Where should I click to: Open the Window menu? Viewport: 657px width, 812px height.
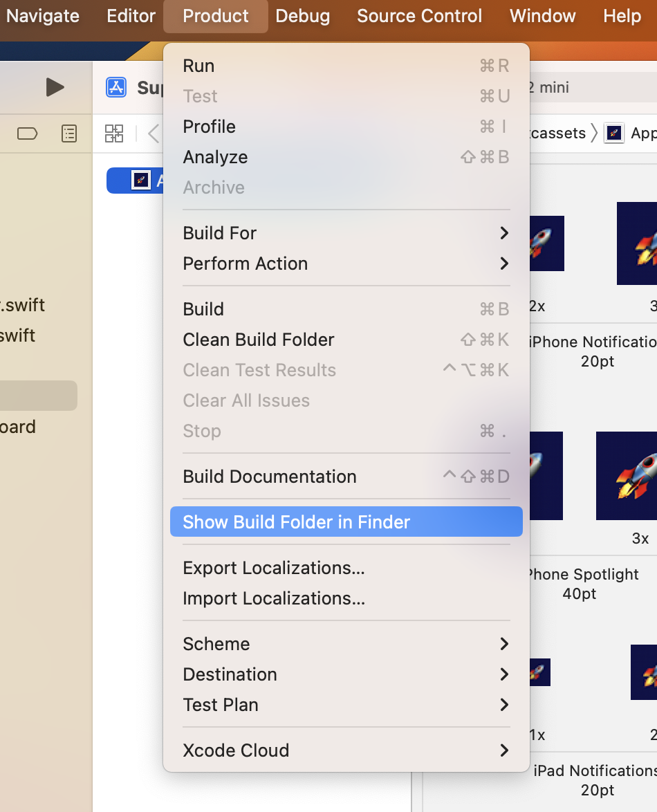[x=543, y=16]
